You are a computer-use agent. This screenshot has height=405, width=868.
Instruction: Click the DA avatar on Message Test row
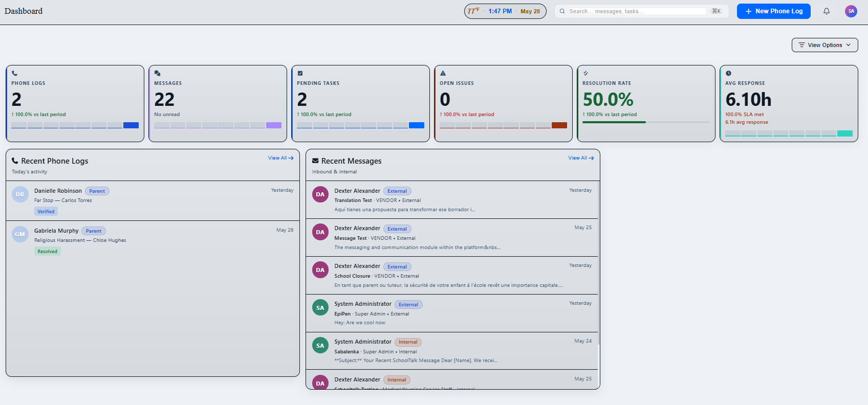(320, 232)
